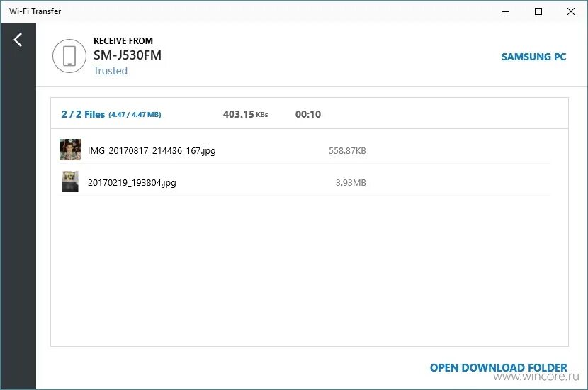Click the 558.87KB file size
Viewport: 588px width, 390px height.
(347, 151)
